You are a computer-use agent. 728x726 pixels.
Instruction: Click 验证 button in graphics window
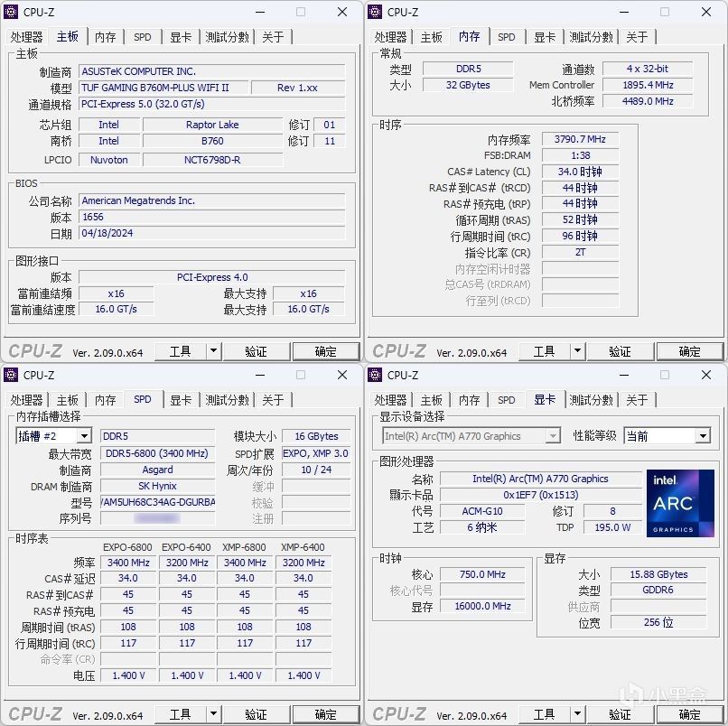(x=620, y=714)
